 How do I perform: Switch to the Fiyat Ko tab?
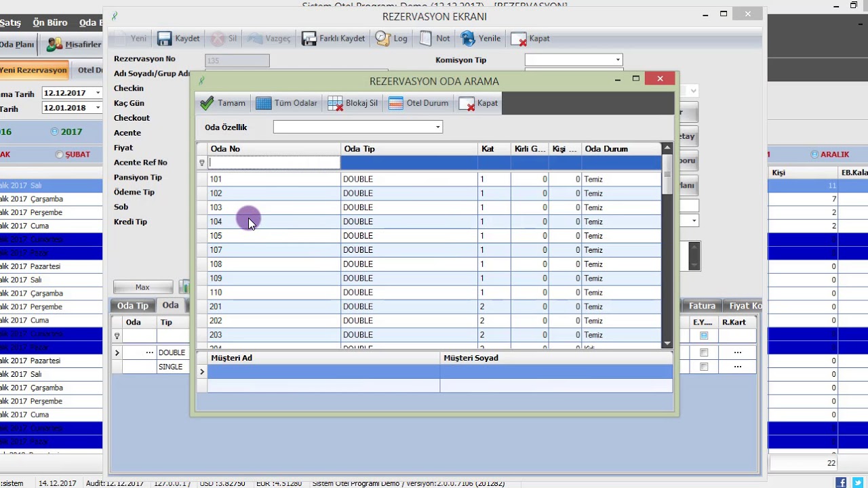click(x=744, y=306)
